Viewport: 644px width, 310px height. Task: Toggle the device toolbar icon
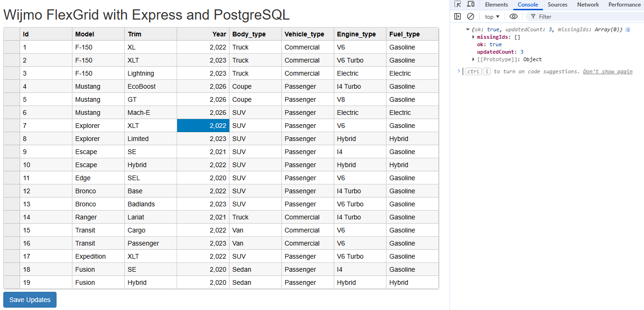pyautogui.click(x=471, y=4)
